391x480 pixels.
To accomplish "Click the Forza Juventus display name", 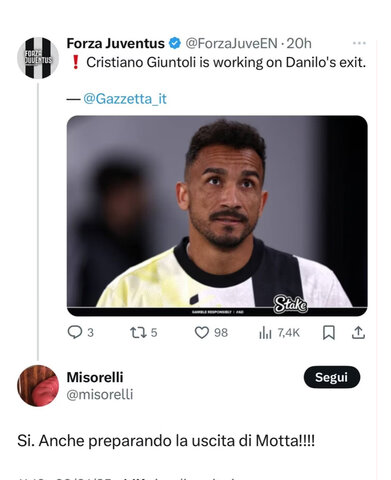I will coord(116,43).
